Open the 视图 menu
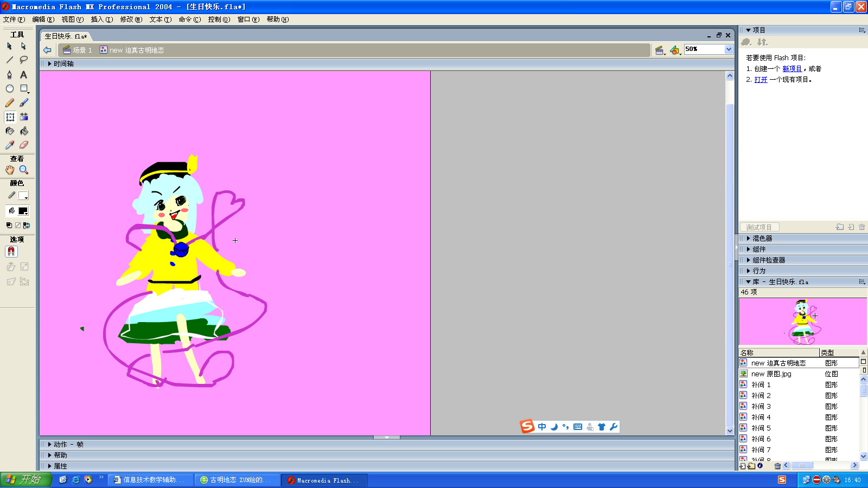 pos(72,20)
